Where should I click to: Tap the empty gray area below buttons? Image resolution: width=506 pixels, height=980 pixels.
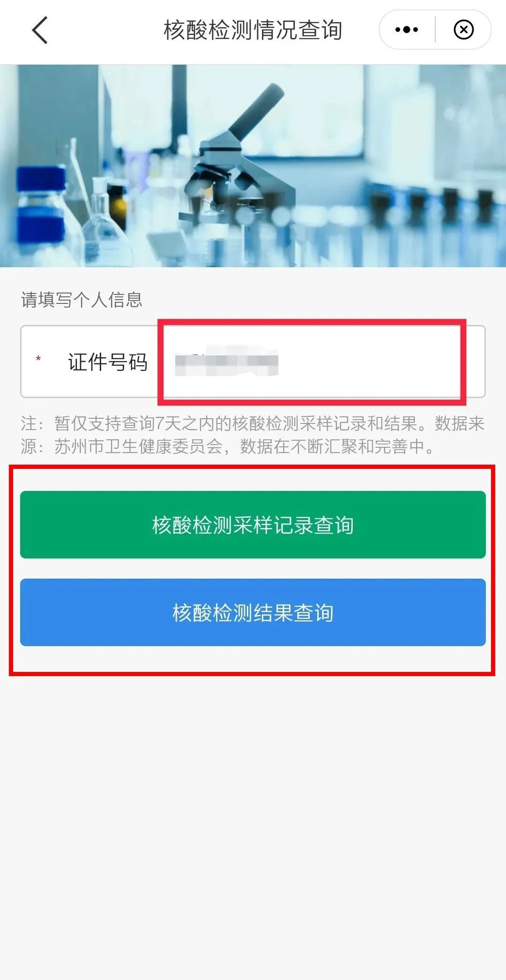(253, 821)
